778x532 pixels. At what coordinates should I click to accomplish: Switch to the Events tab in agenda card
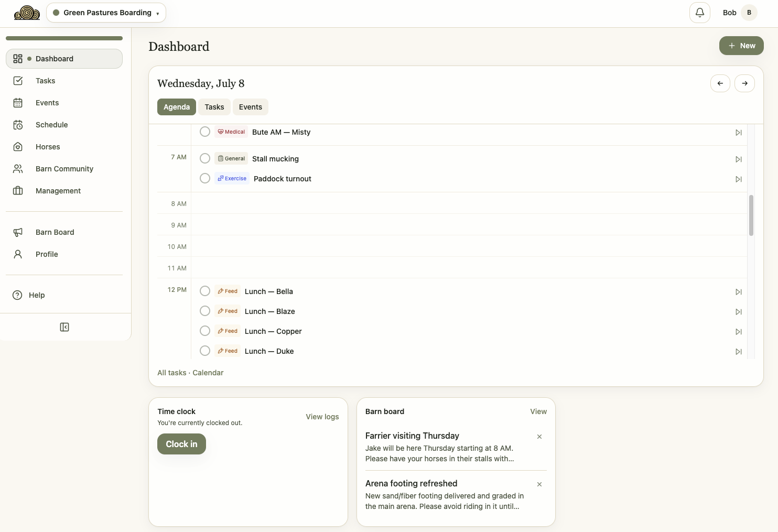251,107
